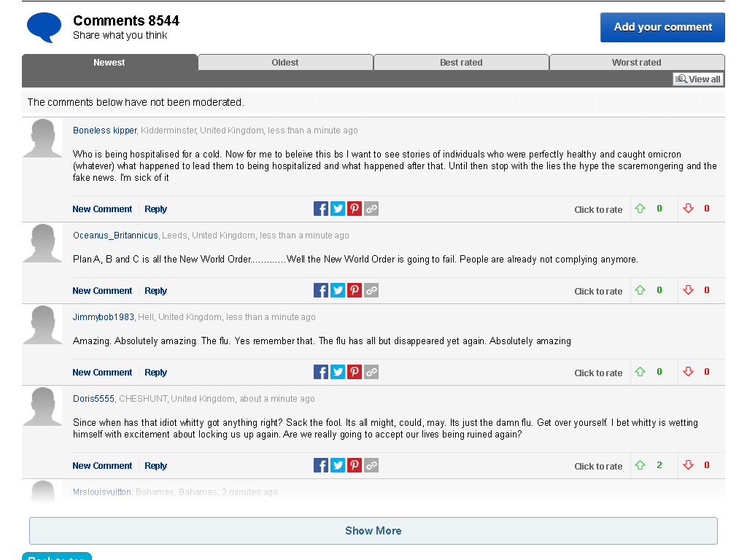Click the 'Comments 8544' heading
The height and width of the screenshot is (560, 747).
[126, 20]
